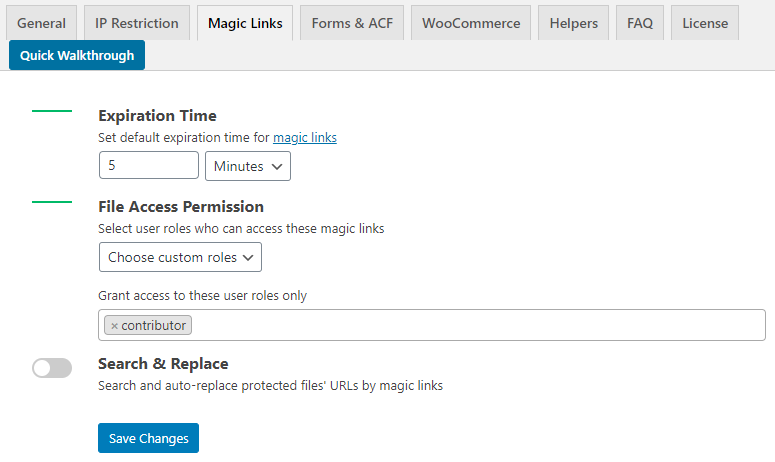Open the IP Restriction tab
This screenshot has height=462, width=775.
(137, 23)
